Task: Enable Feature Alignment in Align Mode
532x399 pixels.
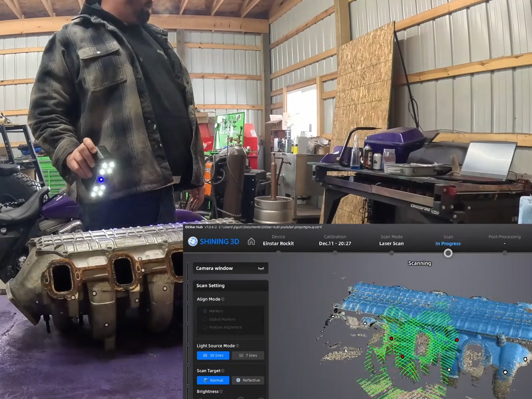Action: pos(205,327)
